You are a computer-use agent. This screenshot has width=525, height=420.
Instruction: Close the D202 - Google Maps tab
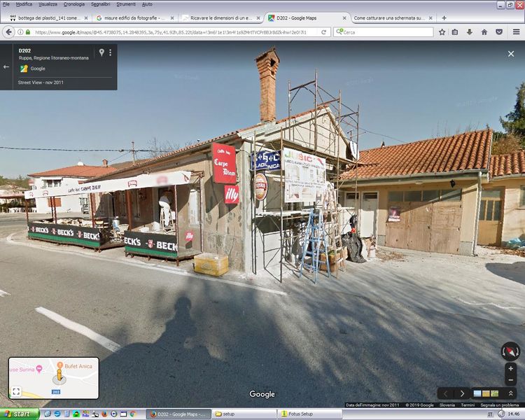344,18
